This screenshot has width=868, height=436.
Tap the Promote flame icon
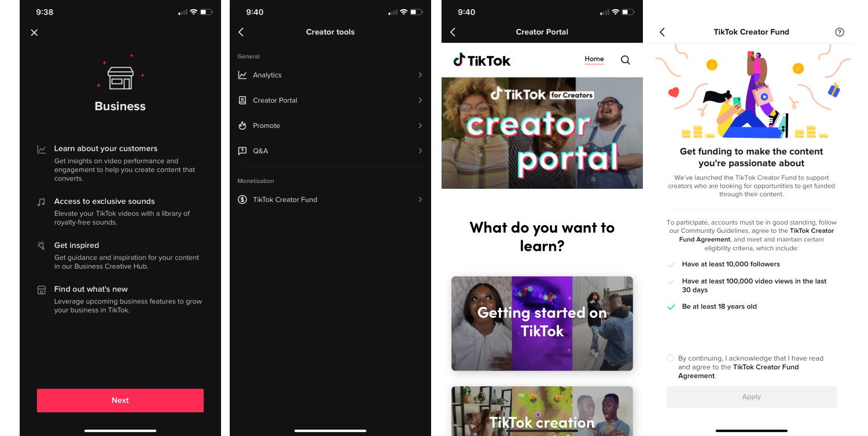coord(242,126)
